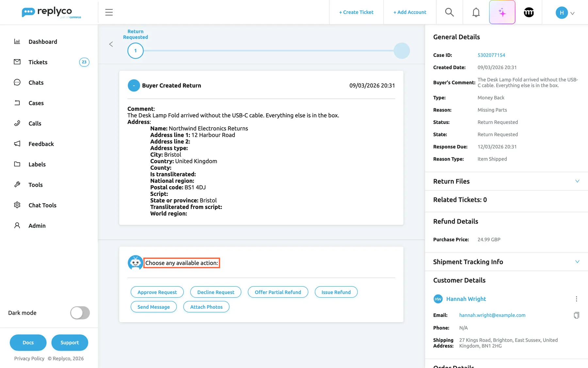Click hannah.wright@example.com email link
588x368 pixels.
(492, 315)
